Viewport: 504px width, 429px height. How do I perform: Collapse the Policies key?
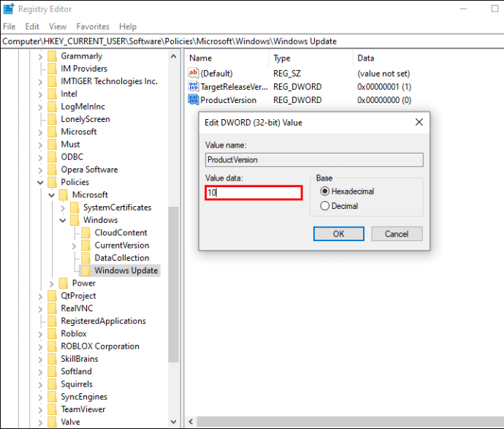coord(40,182)
